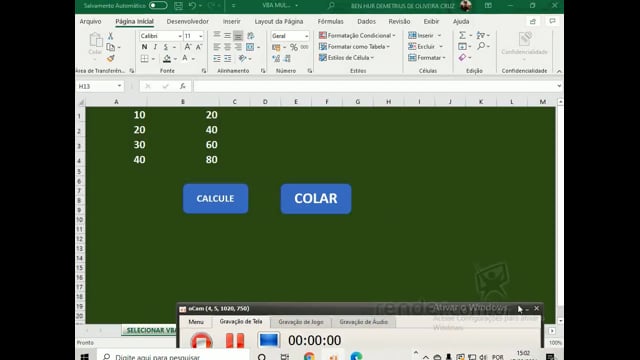The image size is (640, 360).
Task: Click the CALCULE button
Action: point(216,198)
